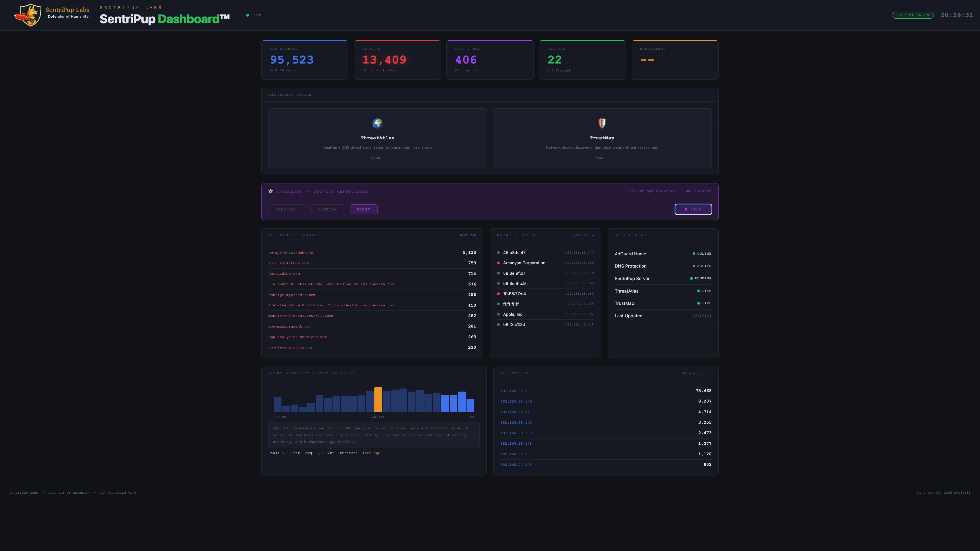Click blocked domain mobile-collector.newrelic.com

[x=301, y=316]
